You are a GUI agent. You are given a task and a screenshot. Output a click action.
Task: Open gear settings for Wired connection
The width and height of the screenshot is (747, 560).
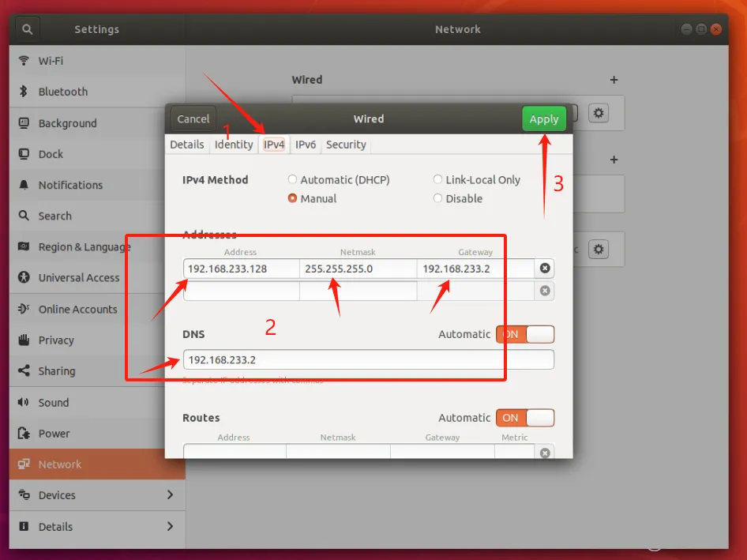click(599, 113)
